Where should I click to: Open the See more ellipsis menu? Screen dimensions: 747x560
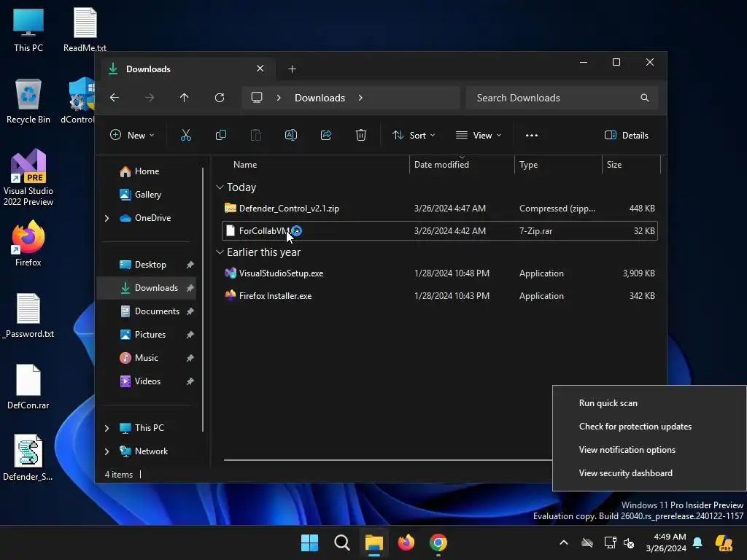(x=532, y=135)
